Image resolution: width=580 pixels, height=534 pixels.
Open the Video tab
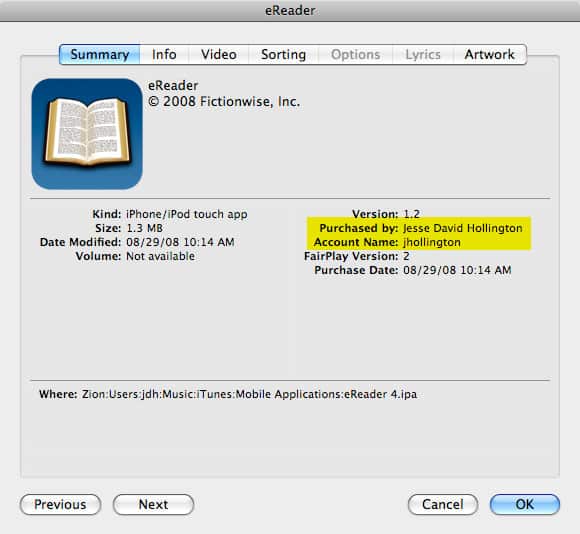click(x=219, y=54)
